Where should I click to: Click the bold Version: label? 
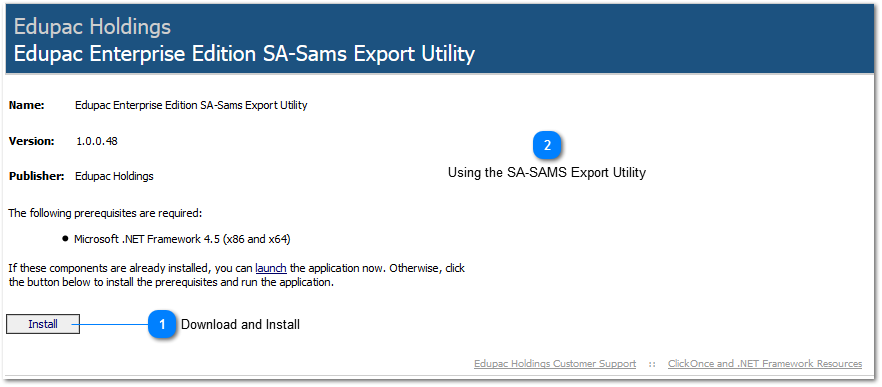[x=32, y=141]
